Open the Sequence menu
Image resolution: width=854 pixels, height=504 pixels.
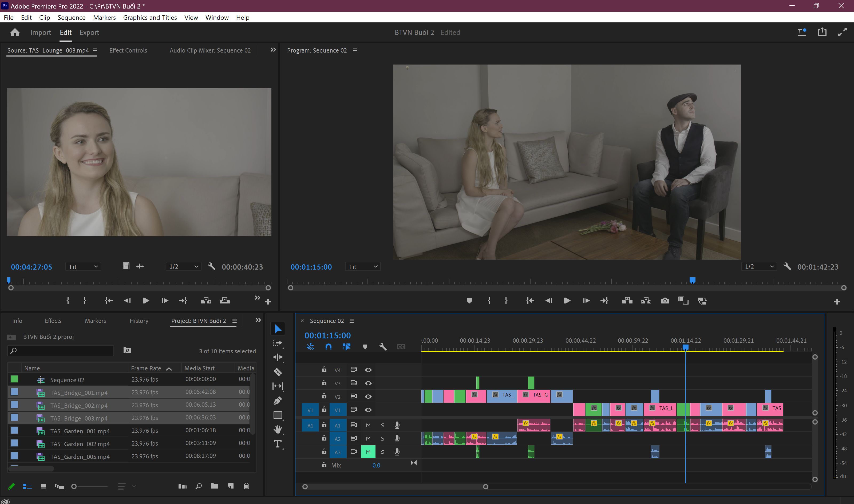(x=71, y=18)
